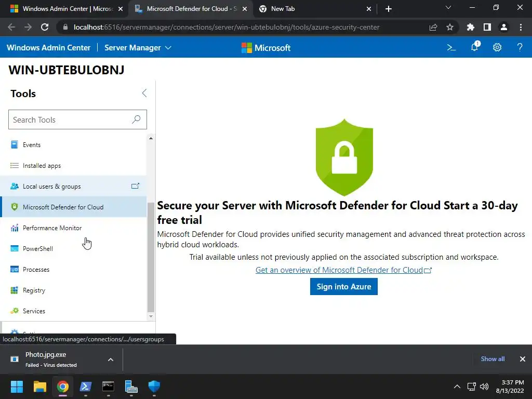
Task: Open the notifications bell
Action: pos(474,47)
